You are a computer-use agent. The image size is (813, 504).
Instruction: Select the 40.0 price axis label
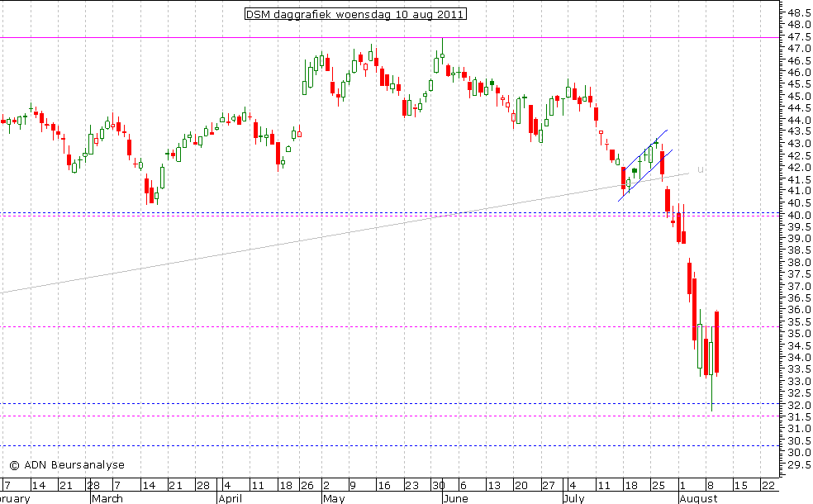[800, 215]
